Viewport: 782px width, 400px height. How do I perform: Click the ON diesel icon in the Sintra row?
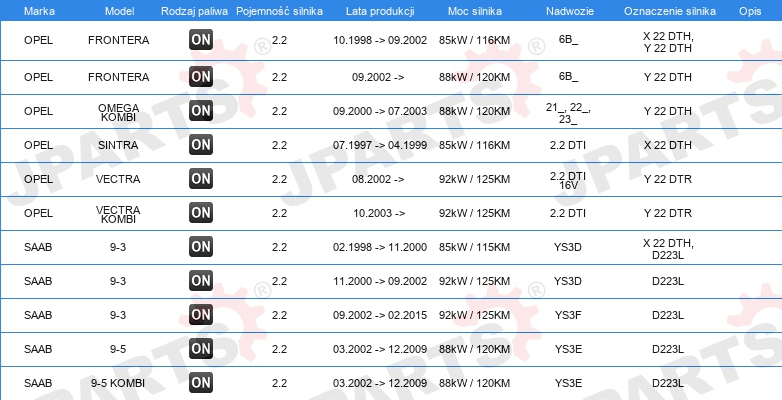[x=200, y=145]
